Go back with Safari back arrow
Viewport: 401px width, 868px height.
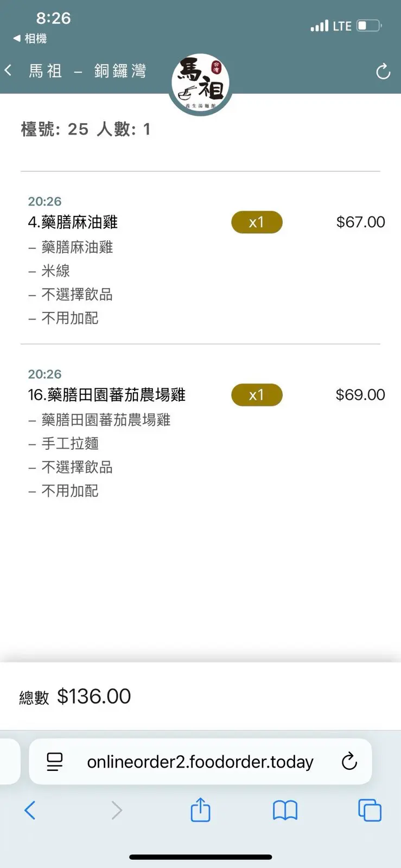(30, 810)
